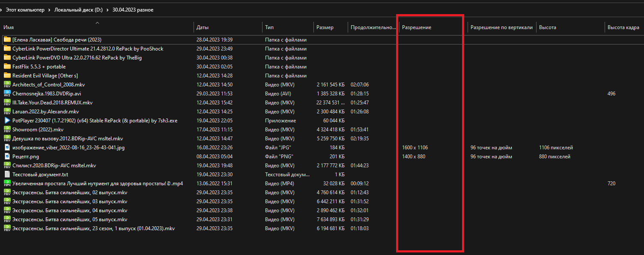Select file name Текстовый документ.txt
This screenshot has width=644, height=255.
(x=40, y=174)
